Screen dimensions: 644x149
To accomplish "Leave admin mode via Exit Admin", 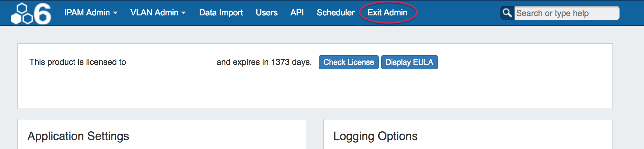I will 387,13.
